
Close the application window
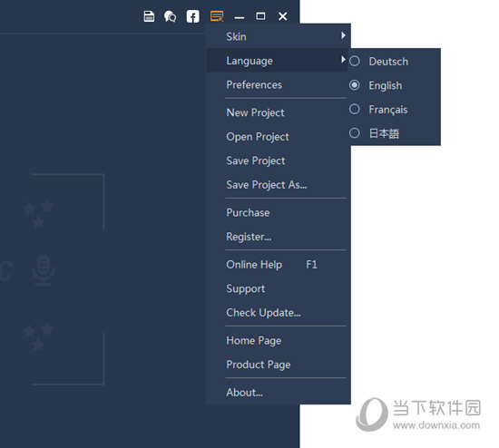pos(282,16)
